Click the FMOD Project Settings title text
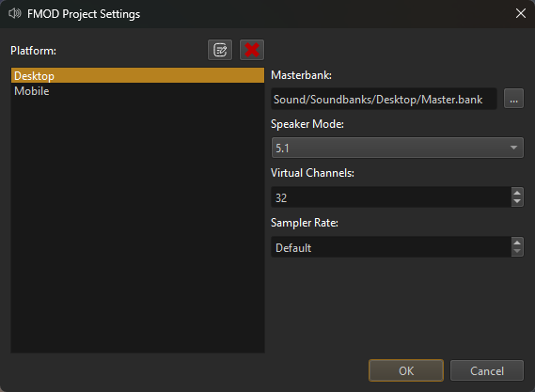 point(84,14)
